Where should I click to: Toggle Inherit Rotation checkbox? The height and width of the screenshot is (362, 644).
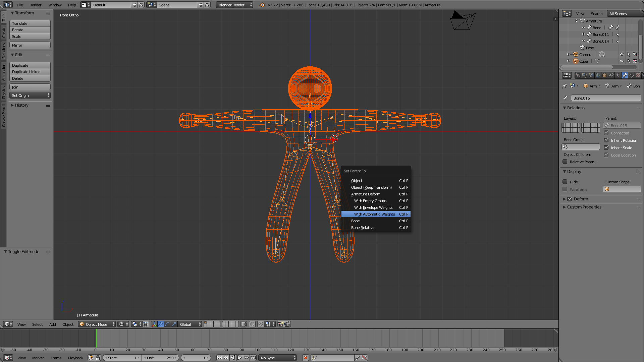pos(606,140)
